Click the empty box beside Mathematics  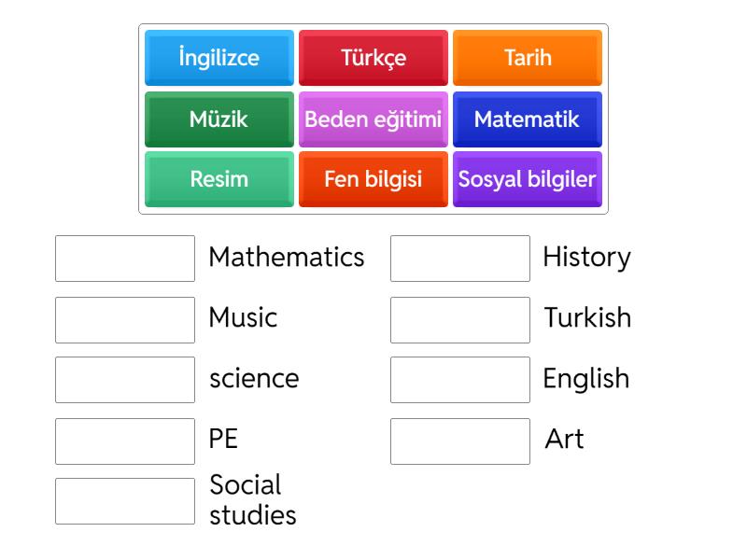(125, 259)
